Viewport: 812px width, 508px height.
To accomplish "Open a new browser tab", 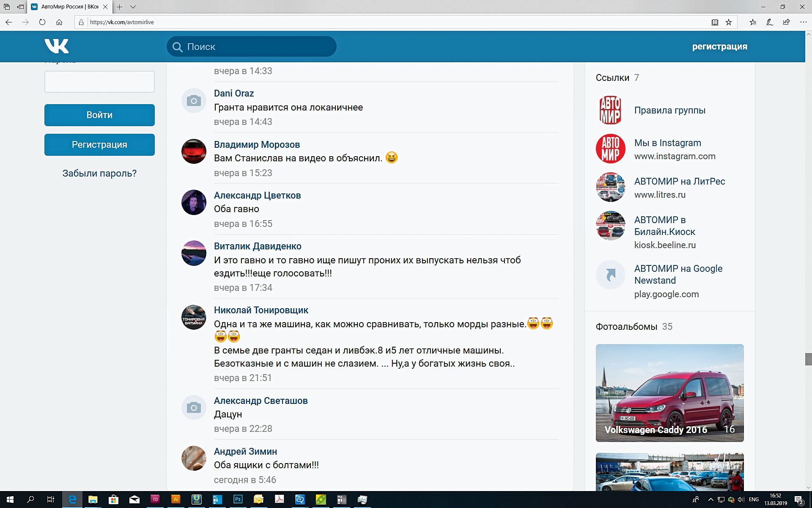I will (120, 7).
